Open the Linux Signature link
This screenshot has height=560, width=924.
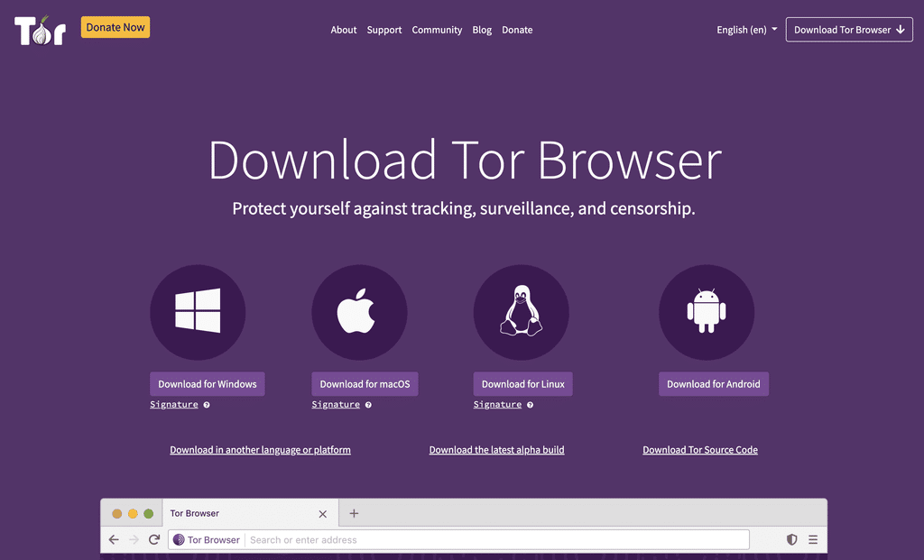(497, 405)
